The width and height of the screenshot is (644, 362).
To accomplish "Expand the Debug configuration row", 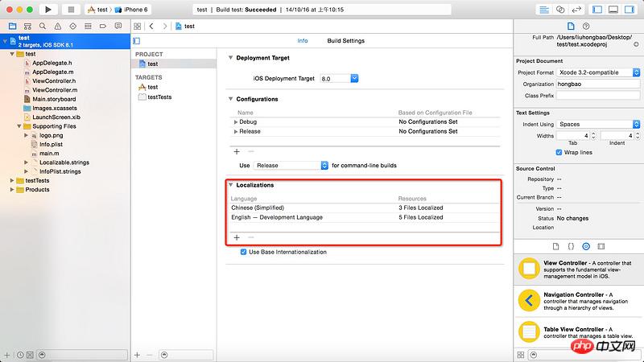I will (236, 122).
